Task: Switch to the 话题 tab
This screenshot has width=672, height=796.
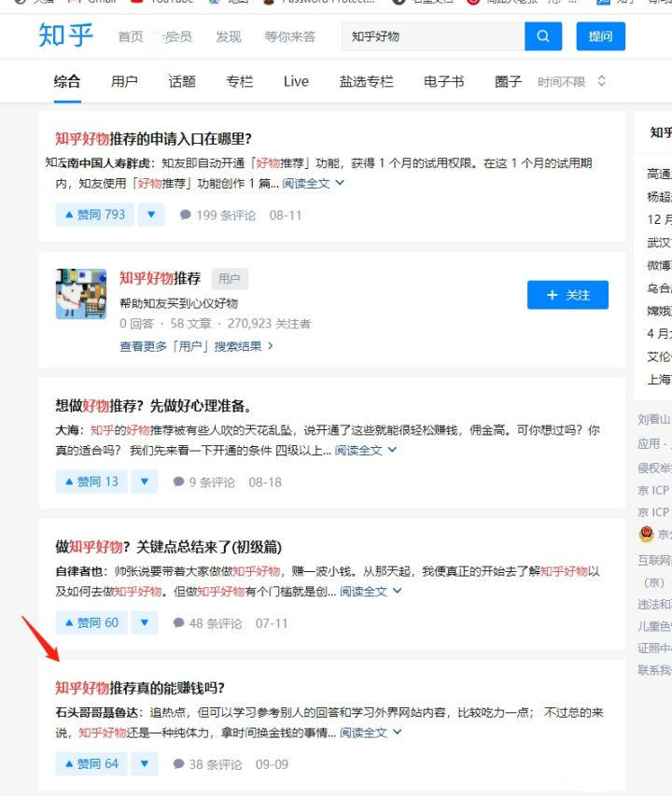Action: [182, 81]
